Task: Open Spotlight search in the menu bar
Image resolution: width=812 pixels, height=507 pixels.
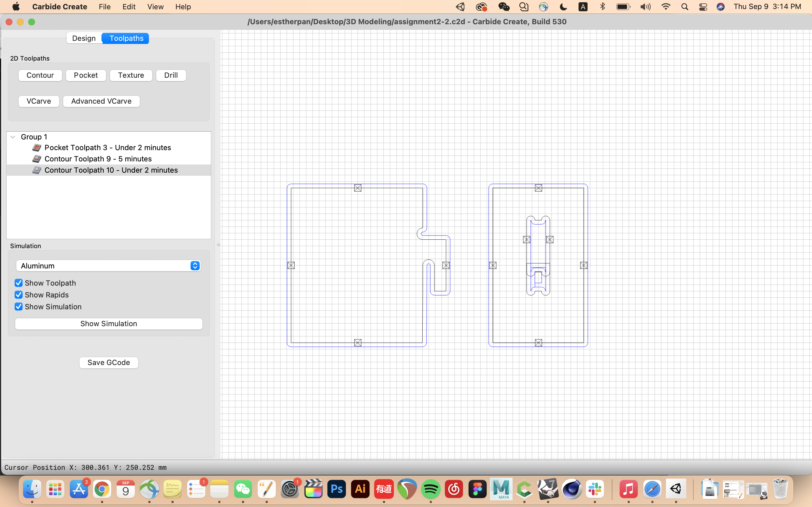Action: 685,7
